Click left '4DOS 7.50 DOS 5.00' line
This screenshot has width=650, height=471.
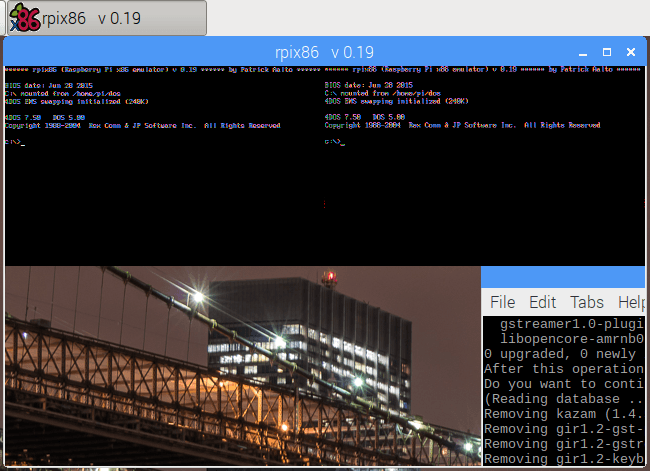45,117
